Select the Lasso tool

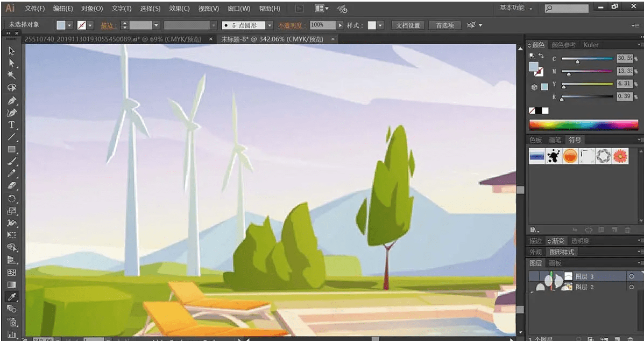point(11,88)
